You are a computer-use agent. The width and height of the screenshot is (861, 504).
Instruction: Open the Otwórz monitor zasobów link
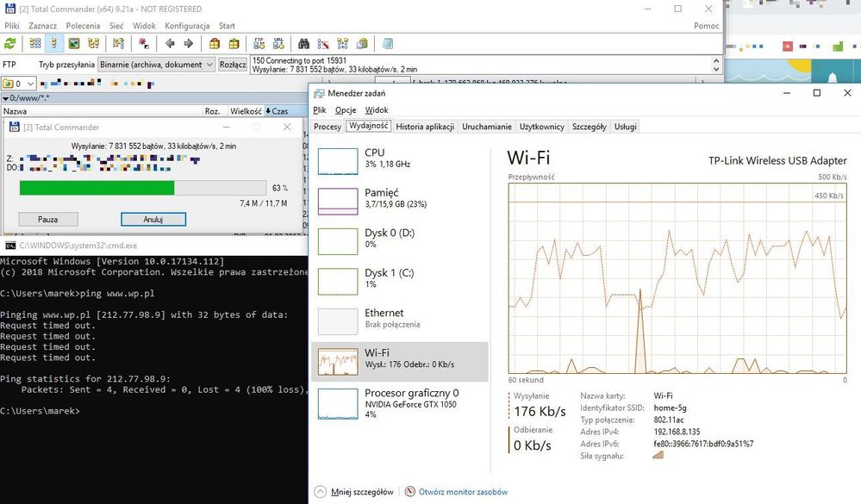[x=463, y=492]
